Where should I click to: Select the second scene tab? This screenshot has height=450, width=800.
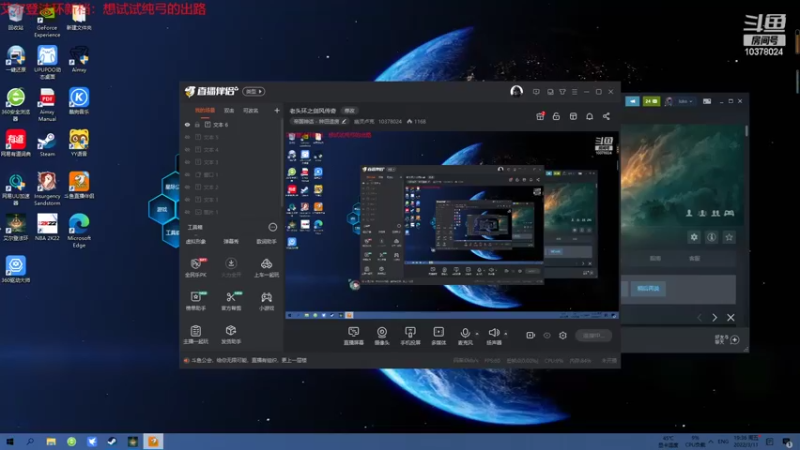pyautogui.click(x=229, y=110)
